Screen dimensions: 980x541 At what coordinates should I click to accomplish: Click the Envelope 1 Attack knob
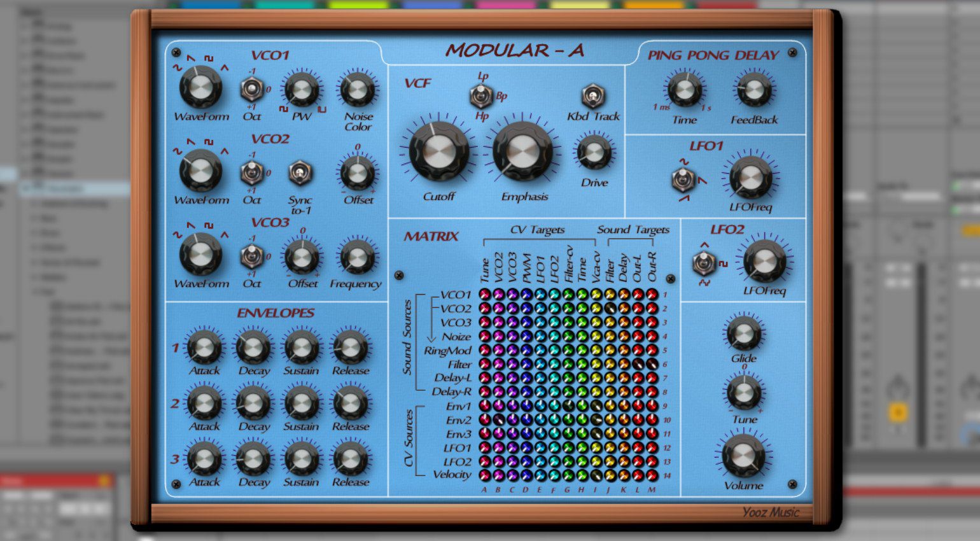point(204,347)
